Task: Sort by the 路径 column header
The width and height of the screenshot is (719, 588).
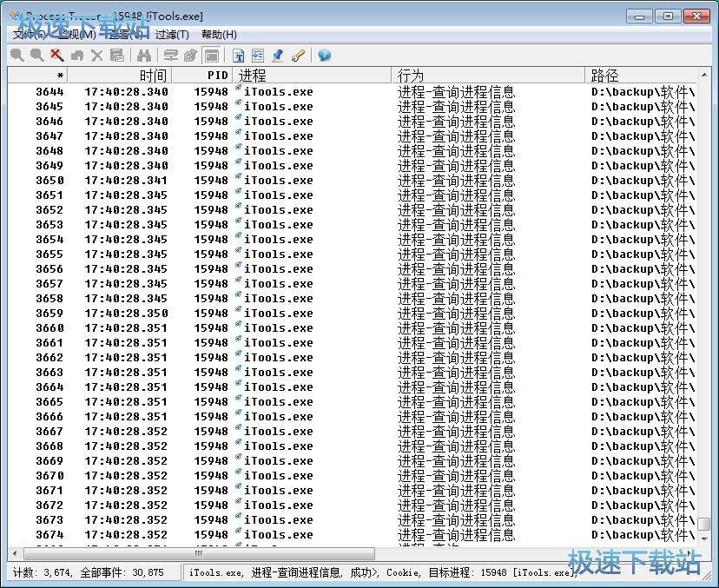Action: coord(641,75)
